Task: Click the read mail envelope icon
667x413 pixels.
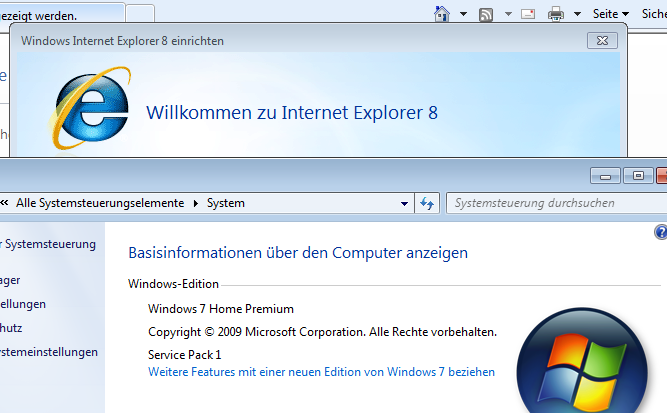Action: [528, 14]
